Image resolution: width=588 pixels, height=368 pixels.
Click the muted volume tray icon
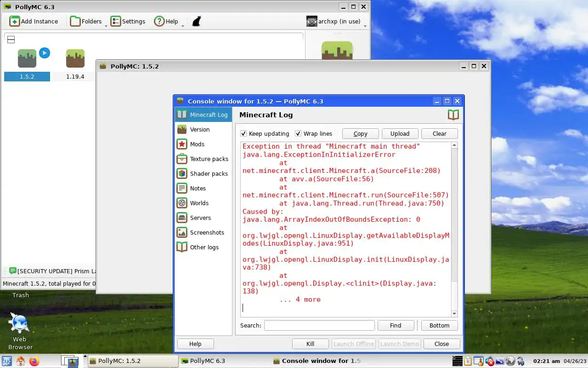click(x=489, y=361)
